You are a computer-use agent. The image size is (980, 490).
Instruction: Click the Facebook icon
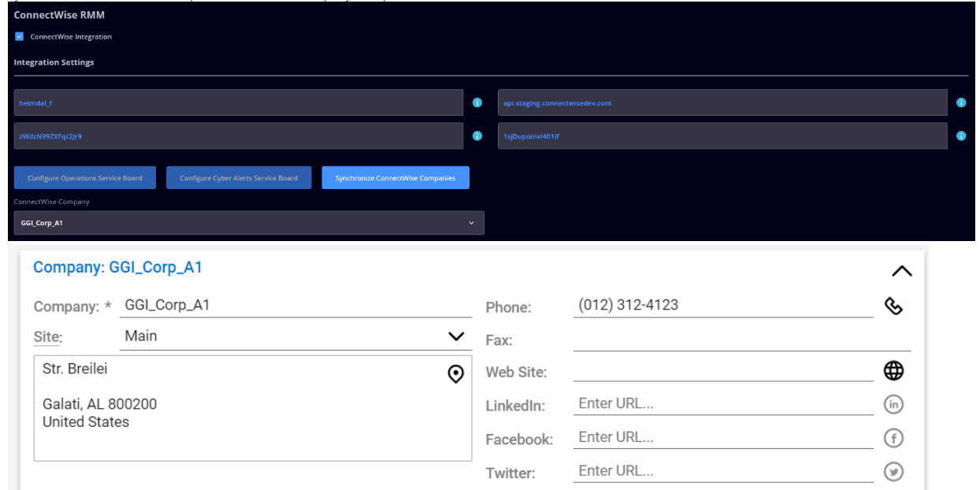click(x=894, y=438)
